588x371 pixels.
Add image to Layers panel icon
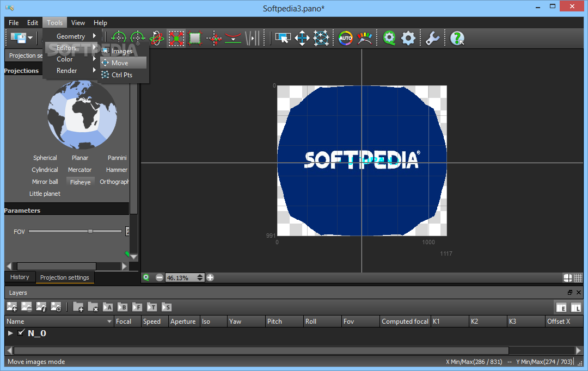[11, 307]
